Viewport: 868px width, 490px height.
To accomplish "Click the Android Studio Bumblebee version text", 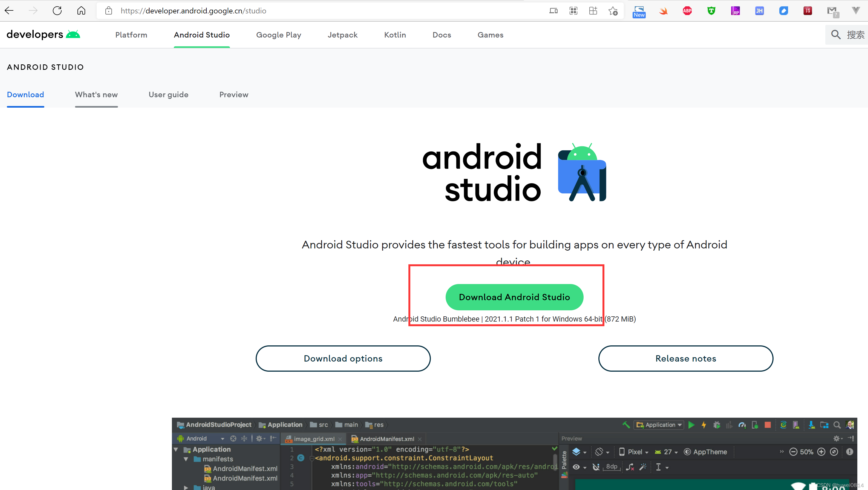I will [514, 319].
